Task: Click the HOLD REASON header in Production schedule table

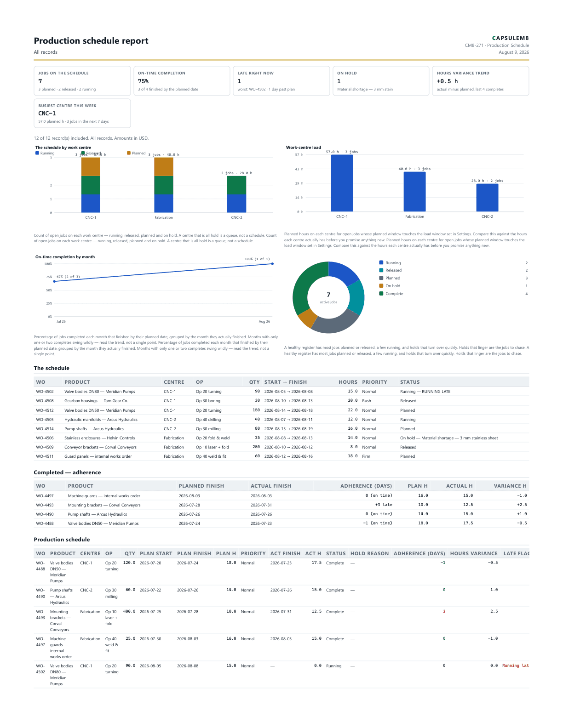Action: (x=369, y=553)
